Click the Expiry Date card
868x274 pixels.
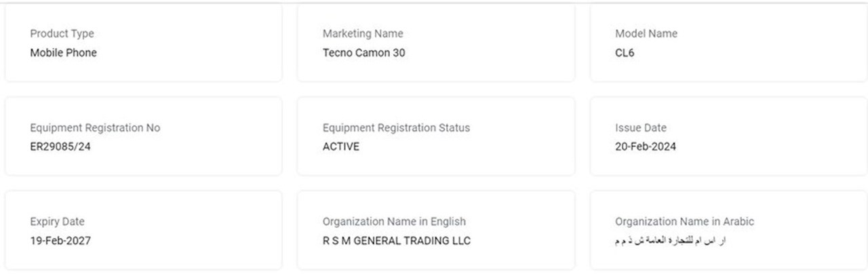click(143, 230)
